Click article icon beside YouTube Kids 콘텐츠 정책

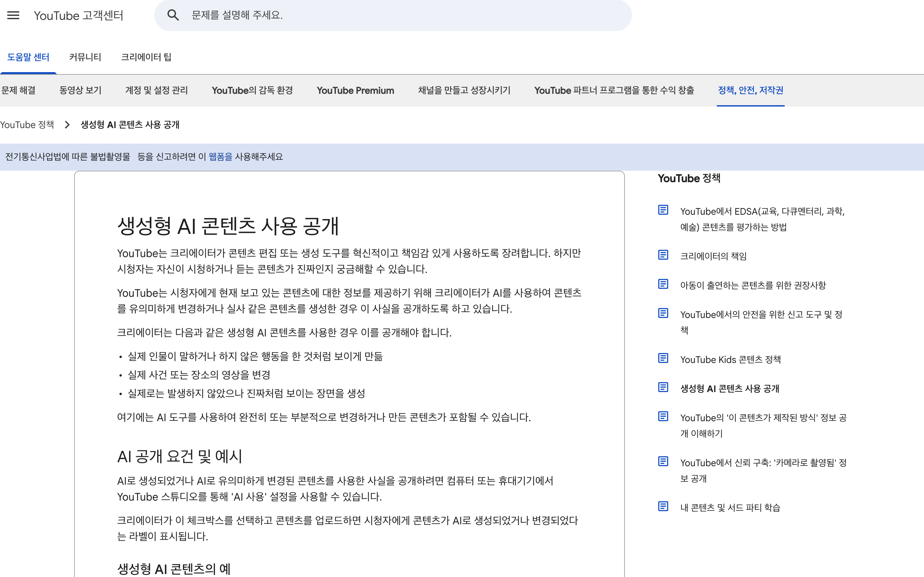663,358
